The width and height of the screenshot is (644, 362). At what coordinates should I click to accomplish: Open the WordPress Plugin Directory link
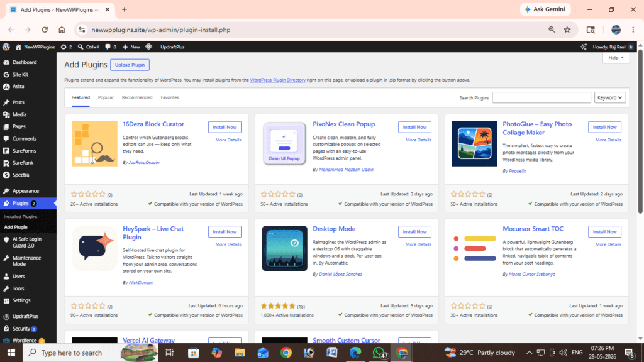(277, 80)
